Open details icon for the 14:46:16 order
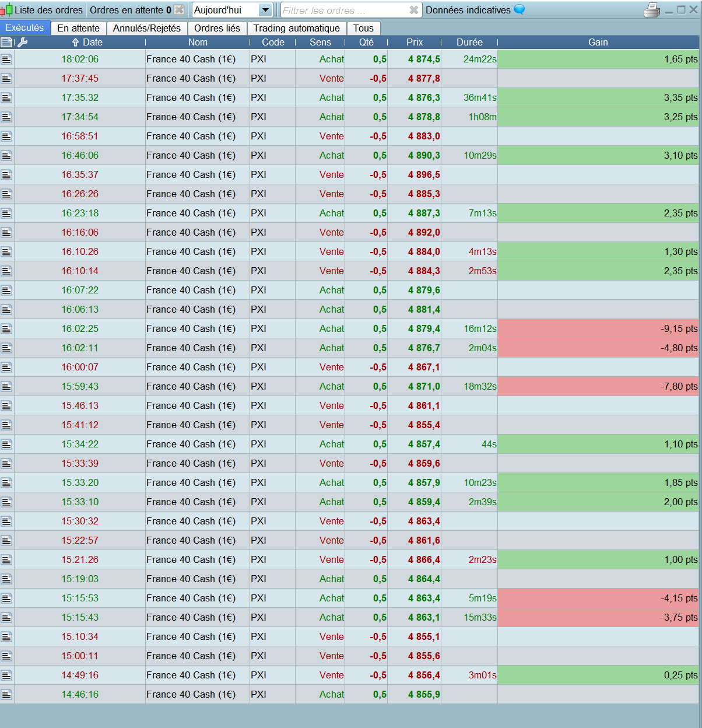The height and width of the screenshot is (728, 702). 6,695
